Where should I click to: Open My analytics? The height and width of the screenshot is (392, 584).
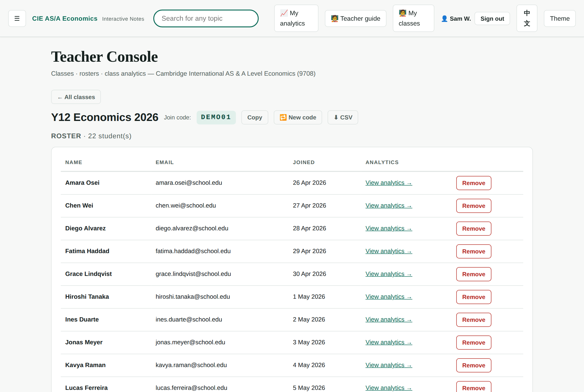point(296,18)
